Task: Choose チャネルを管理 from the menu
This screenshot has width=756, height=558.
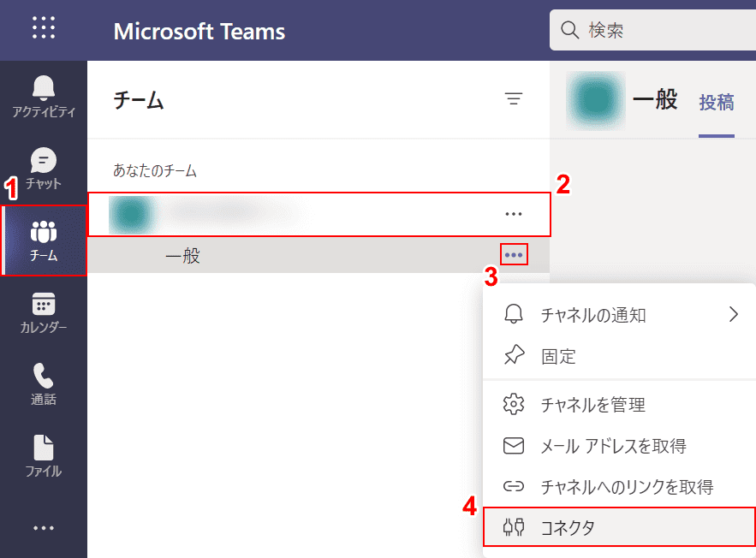Action: [x=620, y=404]
